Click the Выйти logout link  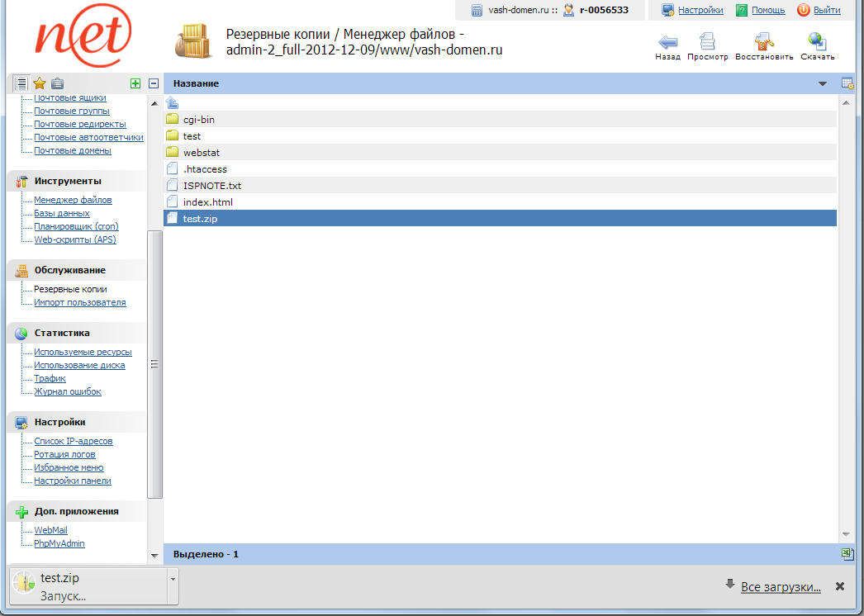pos(826,10)
